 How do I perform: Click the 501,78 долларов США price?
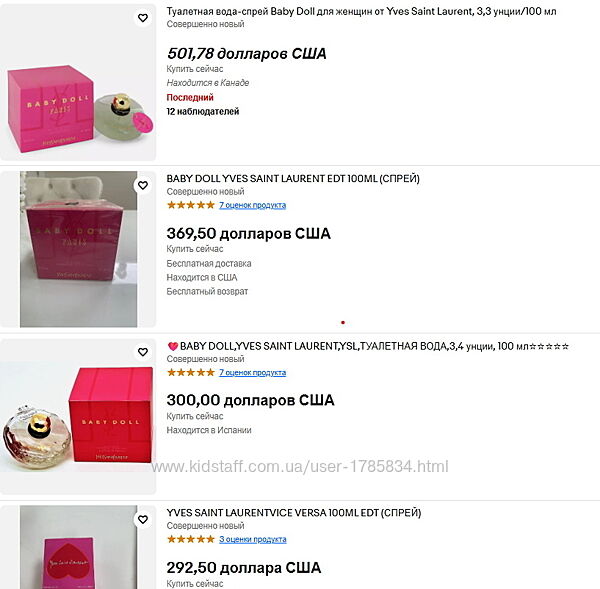click(x=247, y=54)
